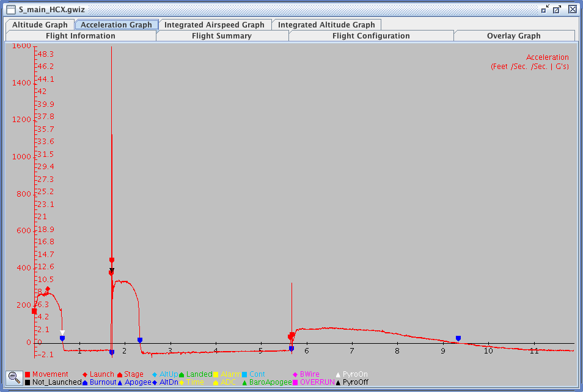Iconify the S_main_HCX.gwiz internal frame
The width and height of the screenshot is (583, 392).
[x=544, y=9]
